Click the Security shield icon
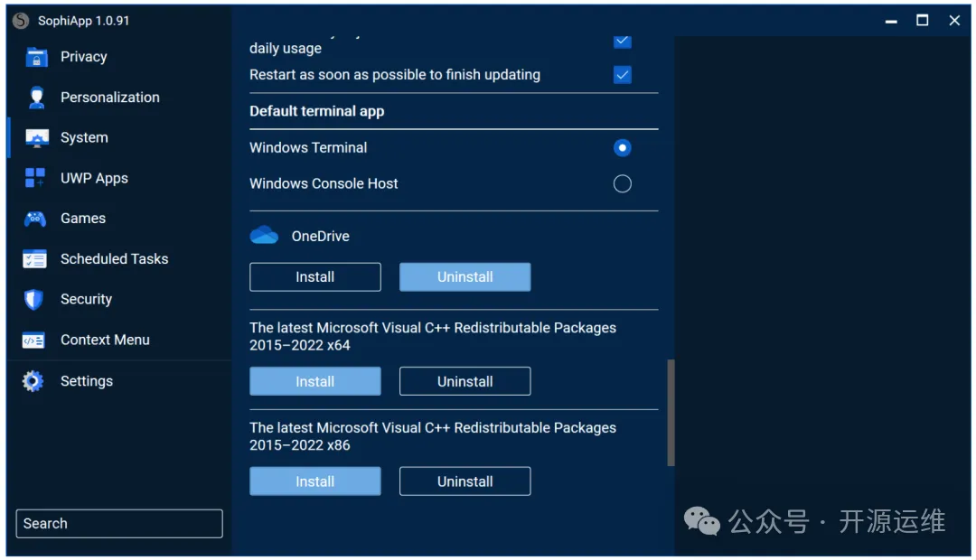 point(34,300)
